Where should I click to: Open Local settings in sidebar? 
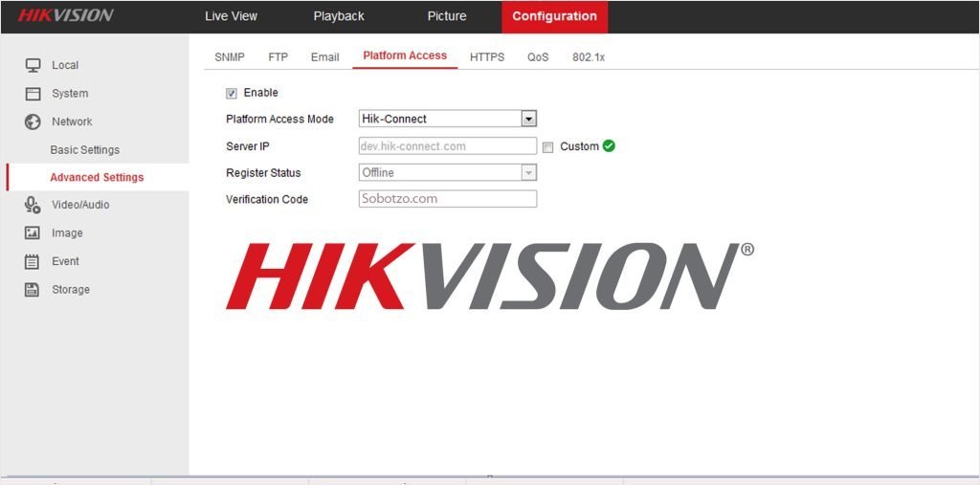click(x=65, y=65)
